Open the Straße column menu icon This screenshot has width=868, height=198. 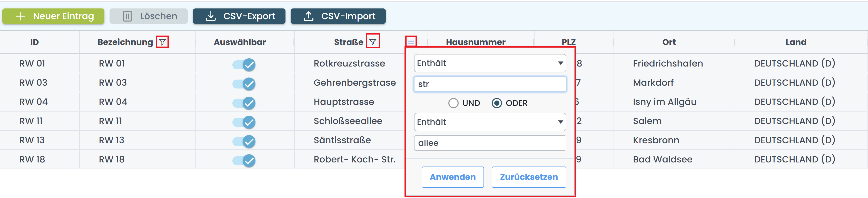[x=410, y=42]
